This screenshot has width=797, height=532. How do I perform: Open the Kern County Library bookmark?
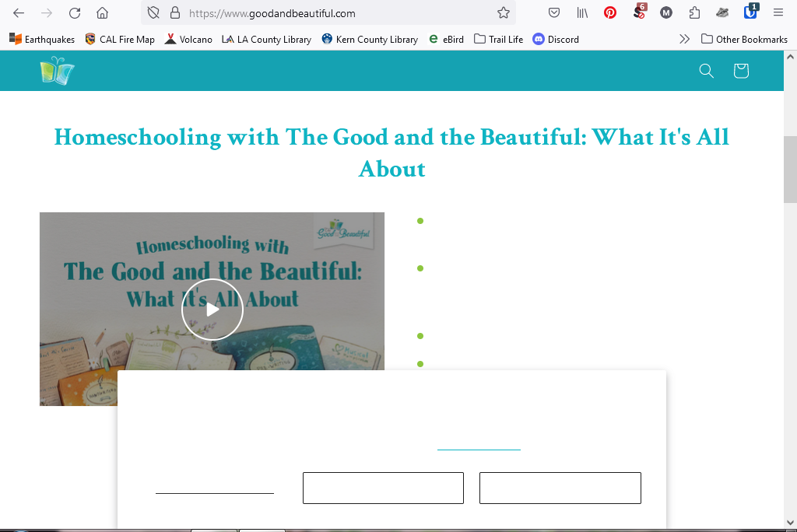click(x=370, y=39)
